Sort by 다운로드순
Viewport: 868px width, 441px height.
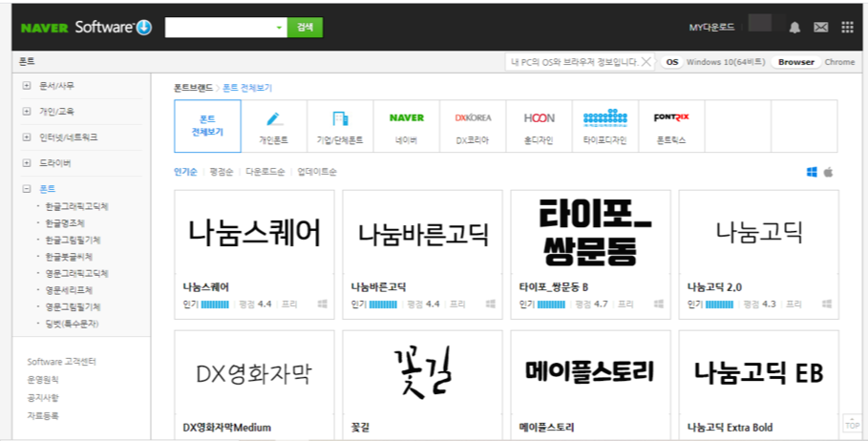tap(265, 172)
